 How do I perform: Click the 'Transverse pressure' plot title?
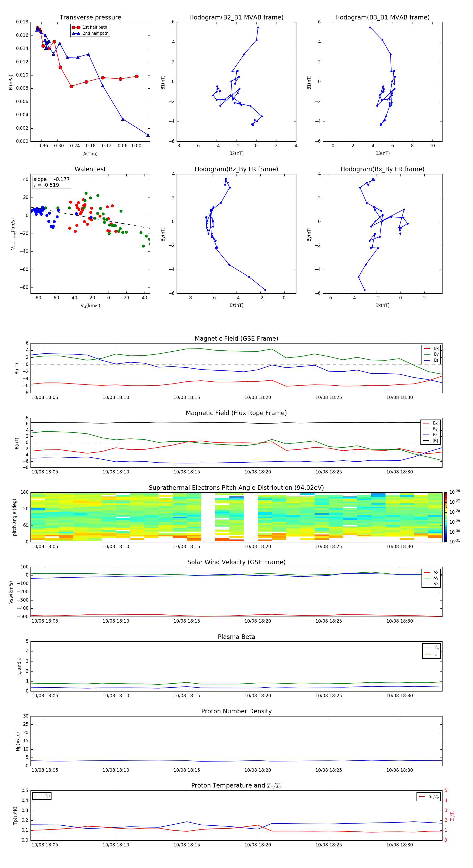tap(90, 18)
